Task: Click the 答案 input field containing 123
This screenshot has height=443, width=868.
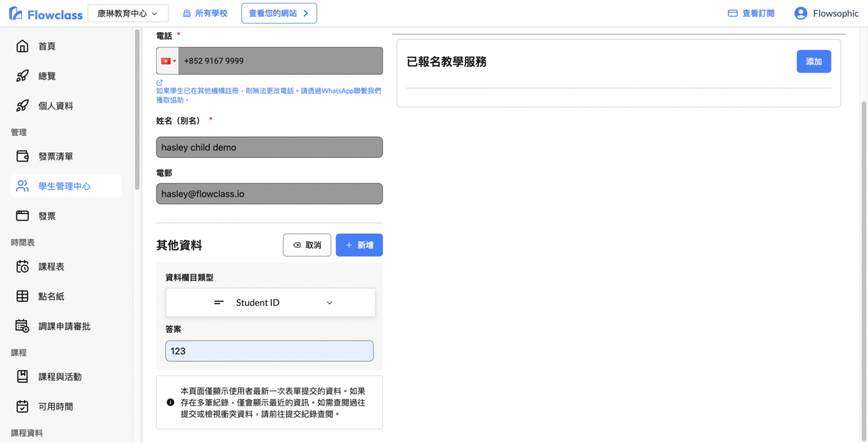Action: (269, 351)
